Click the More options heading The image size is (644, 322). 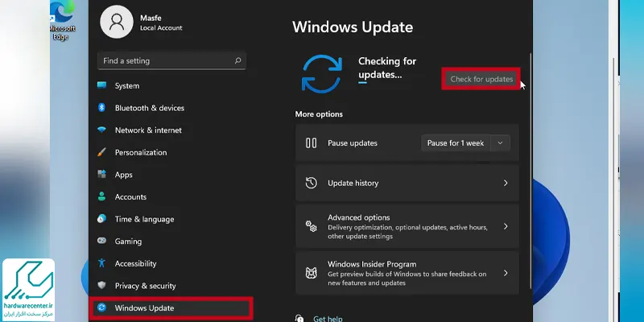point(319,114)
